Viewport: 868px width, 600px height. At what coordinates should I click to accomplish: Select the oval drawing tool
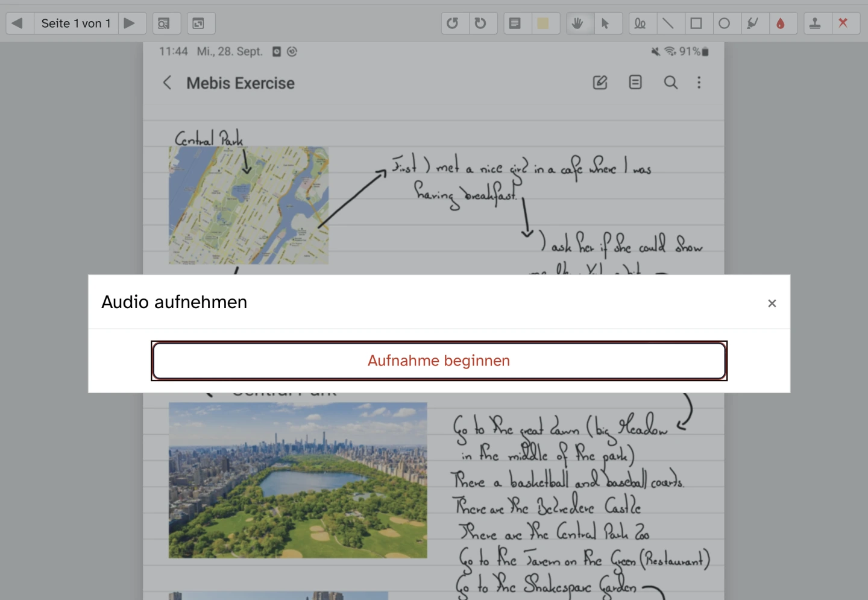point(725,24)
